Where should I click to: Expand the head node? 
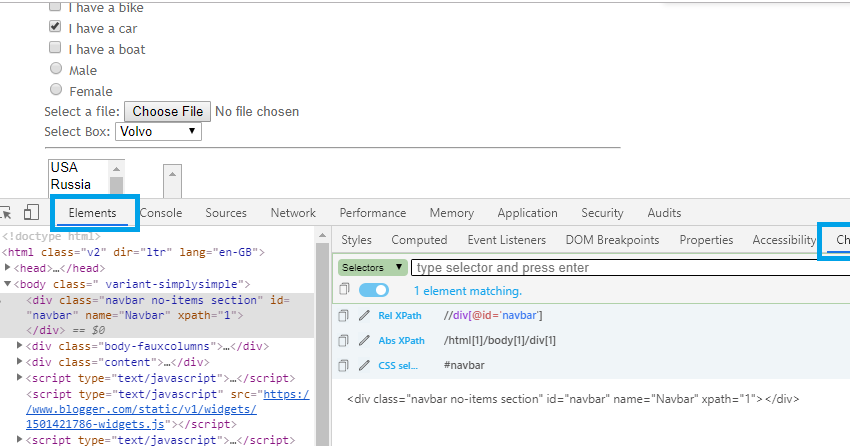point(8,268)
